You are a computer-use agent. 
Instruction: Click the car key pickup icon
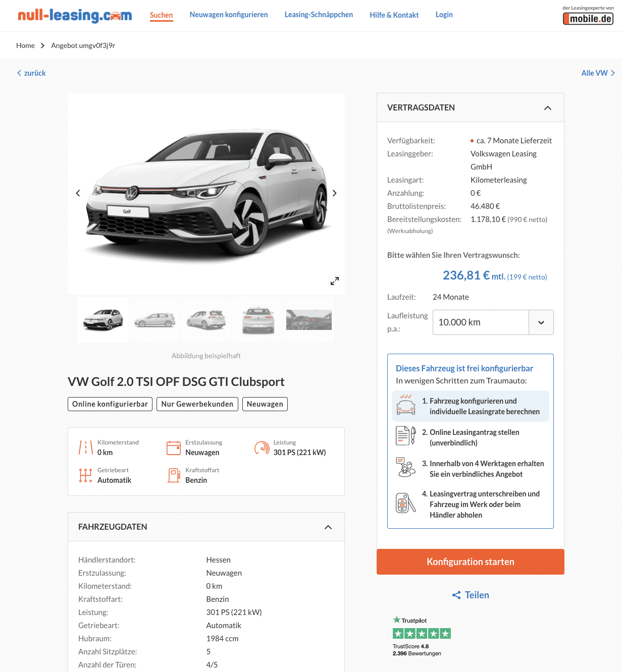[406, 503]
